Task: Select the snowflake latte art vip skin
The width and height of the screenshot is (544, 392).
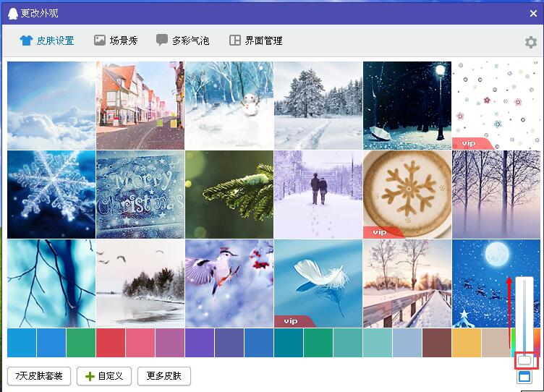Action: 407,195
